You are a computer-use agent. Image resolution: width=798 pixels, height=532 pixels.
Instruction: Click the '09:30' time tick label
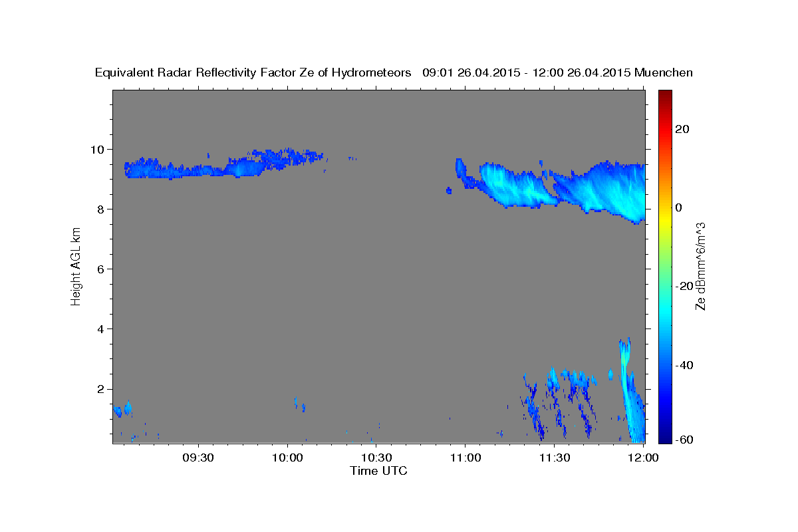coord(198,458)
